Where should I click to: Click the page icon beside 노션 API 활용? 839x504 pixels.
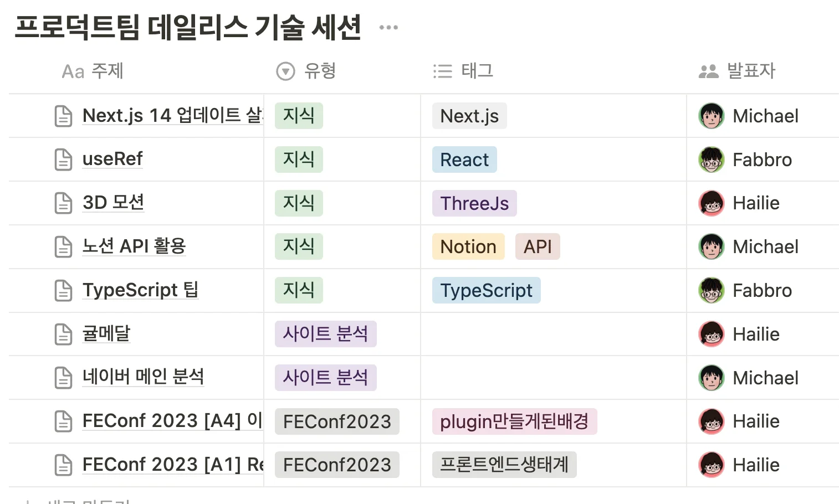(x=63, y=246)
